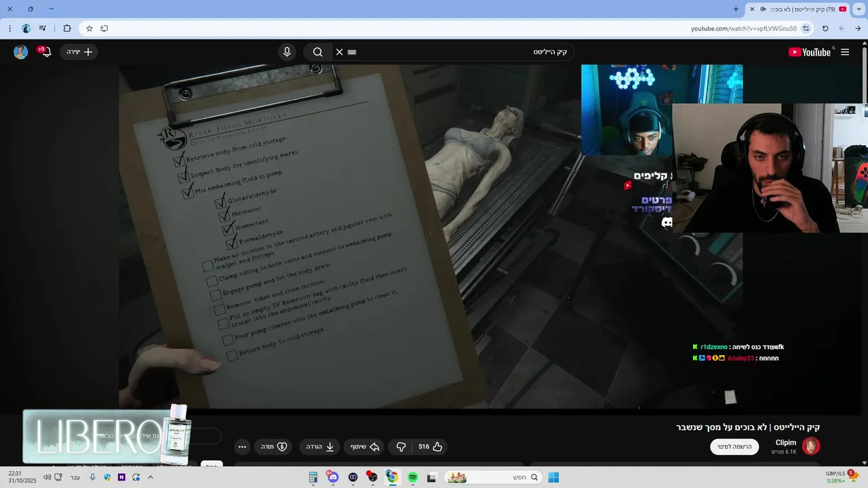Click the LIBERO perfume advertisement
This screenshot has height=488, width=868.
point(108,436)
